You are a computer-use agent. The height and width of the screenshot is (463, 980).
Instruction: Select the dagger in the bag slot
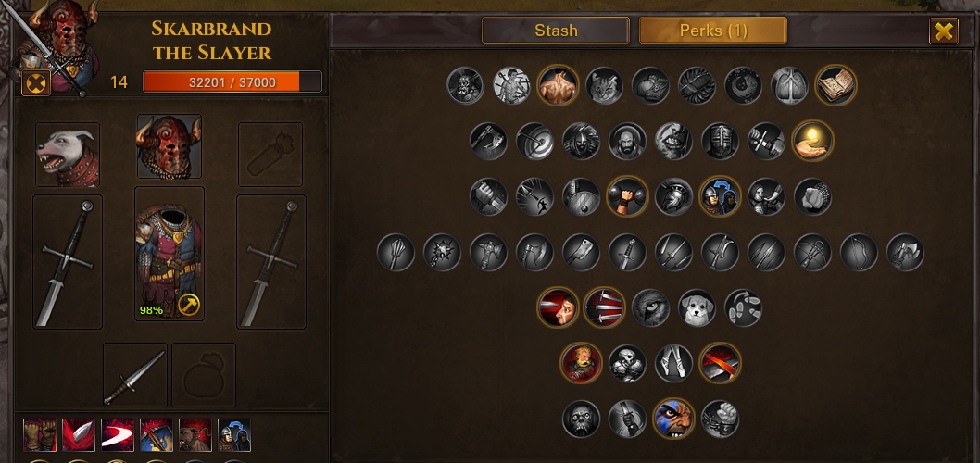[135, 375]
